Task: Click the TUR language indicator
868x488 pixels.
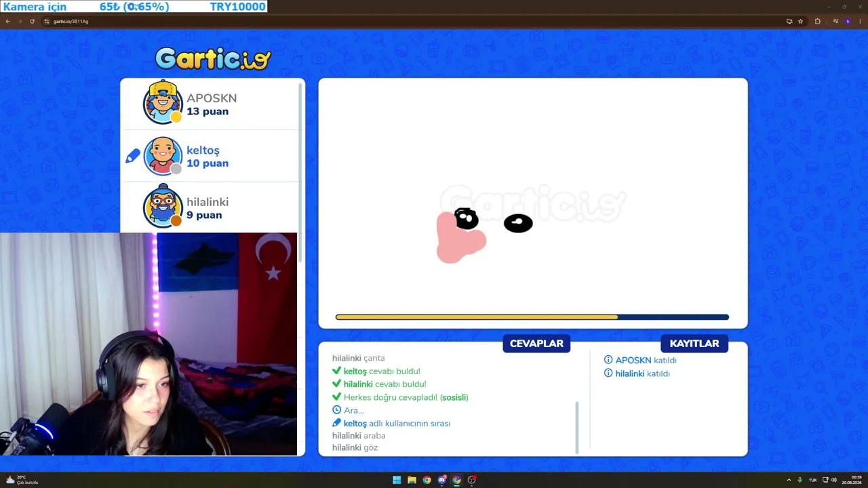Action: [x=812, y=480]
